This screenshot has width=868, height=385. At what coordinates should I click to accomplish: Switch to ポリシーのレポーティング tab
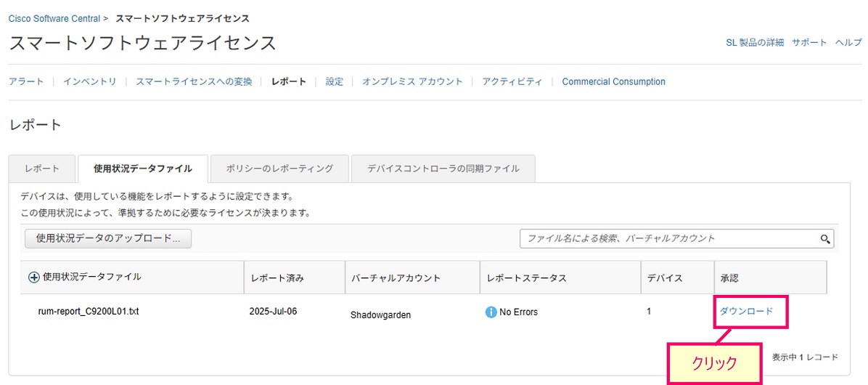point(279,169)
